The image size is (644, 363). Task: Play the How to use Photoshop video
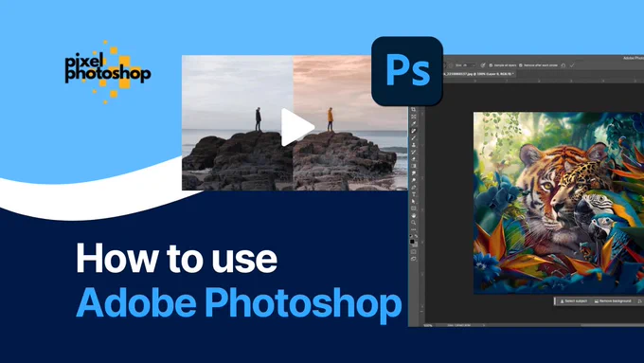pyautogui.click(x=296, y=127)
